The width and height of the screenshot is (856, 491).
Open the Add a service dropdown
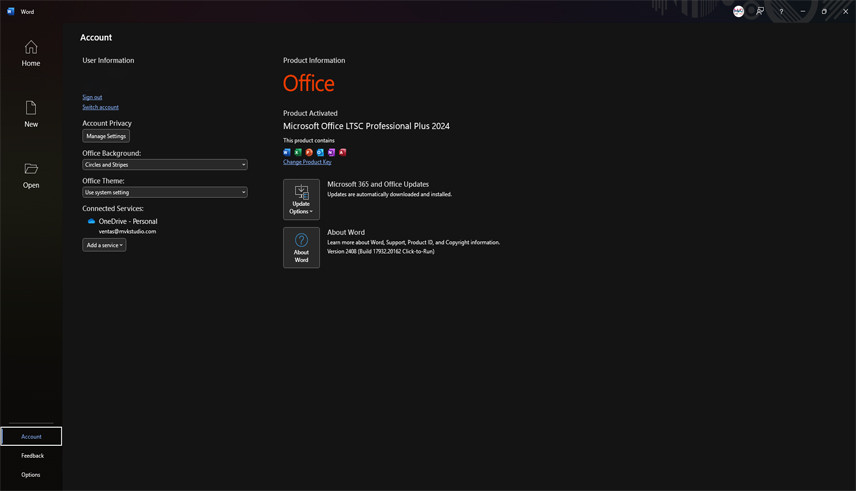[x=104, y=245]
